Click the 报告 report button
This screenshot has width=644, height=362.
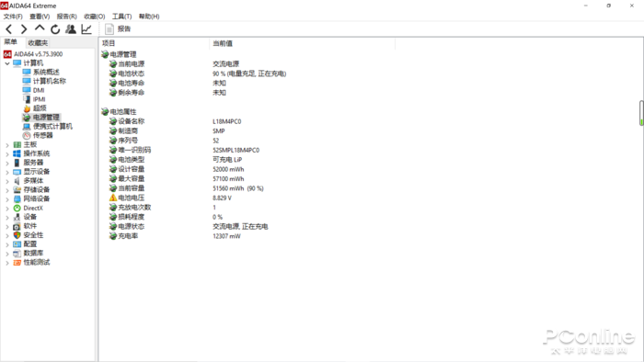(119, 28)
